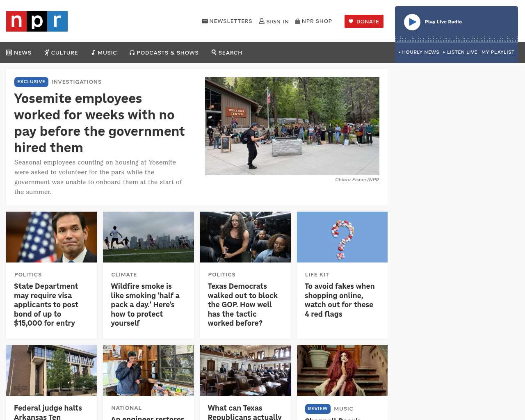Click the Podcasts headphones icon
The height and width of the screenshot is (420, 525).
pyautogui.click(x=132, y=52)
